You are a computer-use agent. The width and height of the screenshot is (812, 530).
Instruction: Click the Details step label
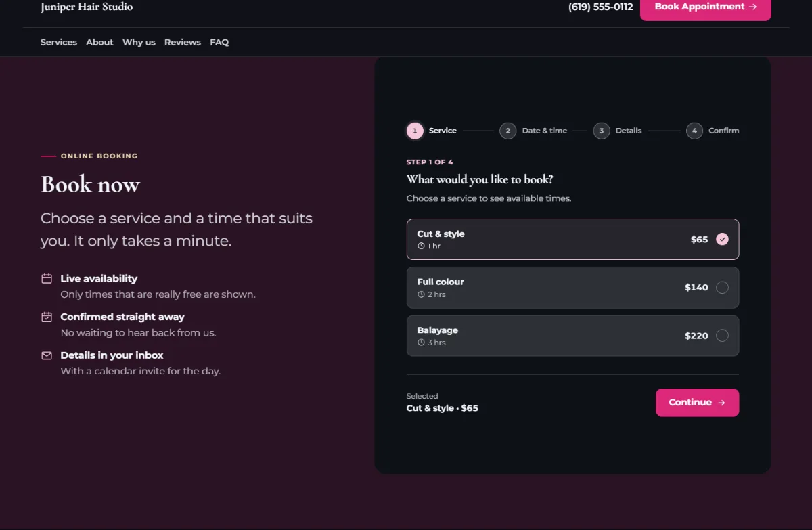[629, 131]
